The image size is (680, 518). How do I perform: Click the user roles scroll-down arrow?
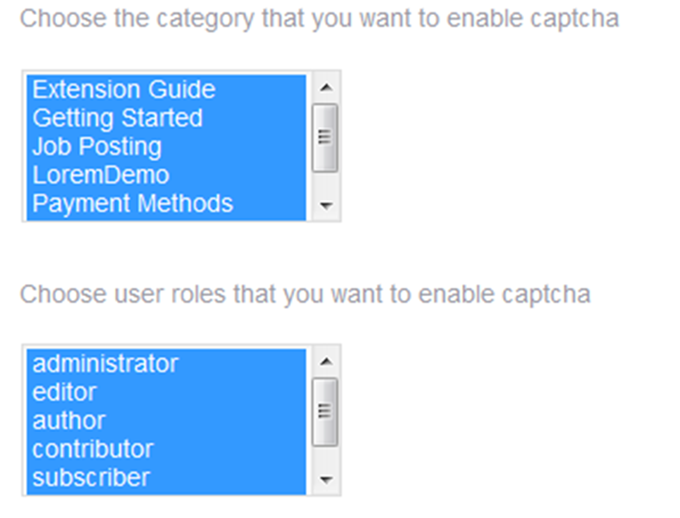[x=325, y=480]
